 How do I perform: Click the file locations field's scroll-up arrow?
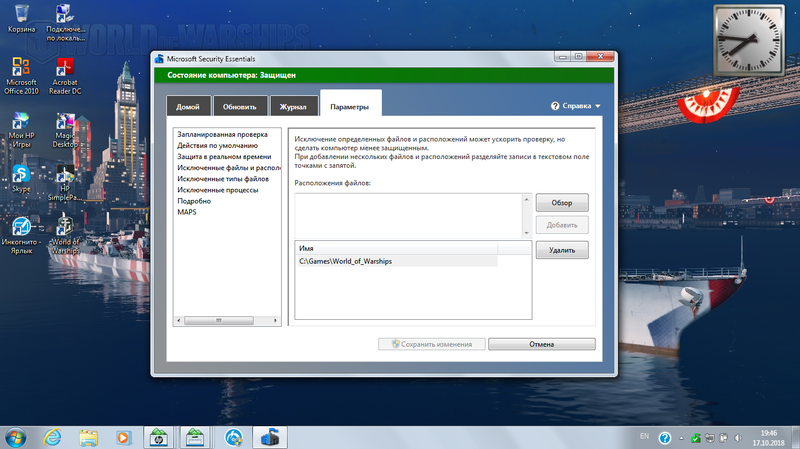(x=527, y=199)
